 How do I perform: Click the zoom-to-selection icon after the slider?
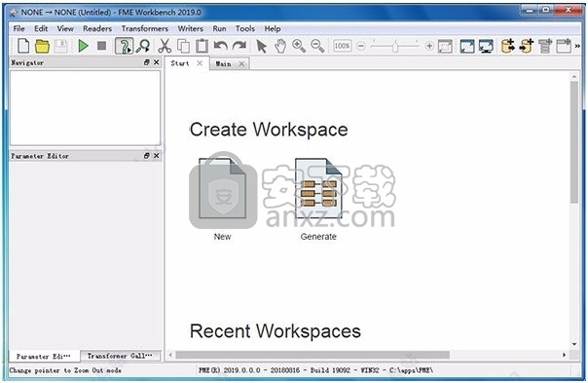point(445,46)
